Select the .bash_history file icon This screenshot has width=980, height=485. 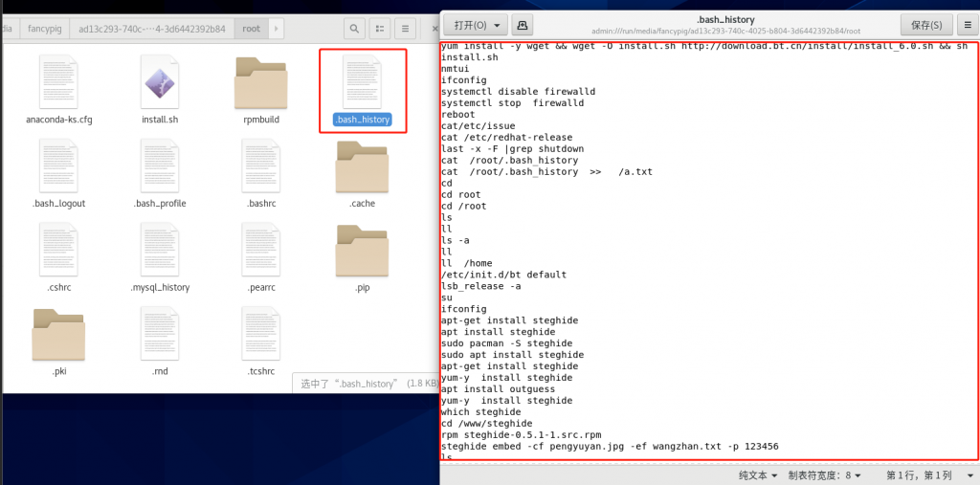click(362, 82)
